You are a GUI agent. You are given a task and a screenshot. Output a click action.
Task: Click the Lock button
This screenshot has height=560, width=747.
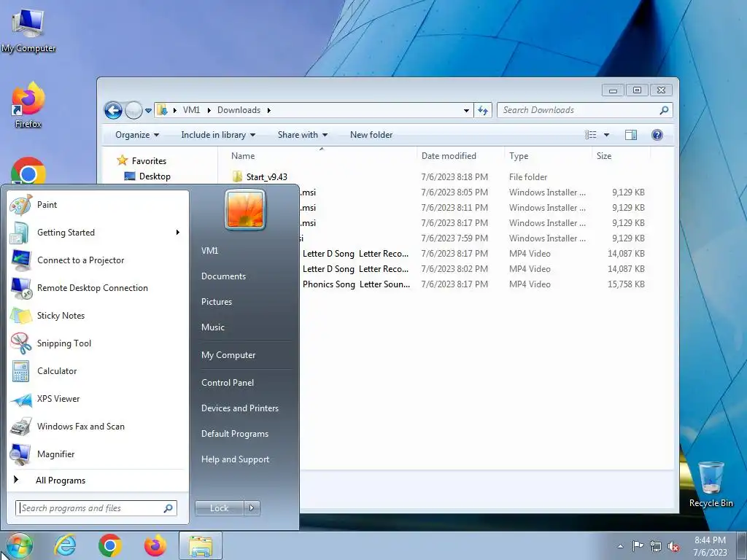click(x=219, y=508)
